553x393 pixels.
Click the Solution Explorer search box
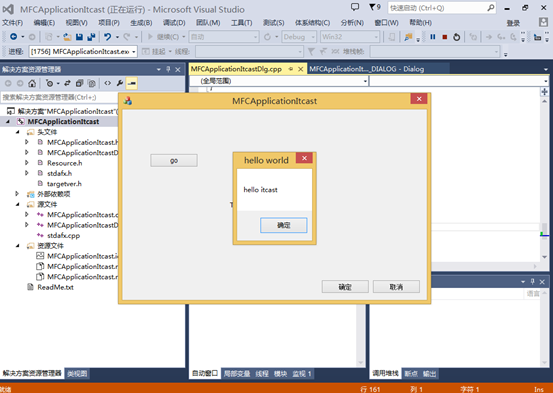coord(59,97)
